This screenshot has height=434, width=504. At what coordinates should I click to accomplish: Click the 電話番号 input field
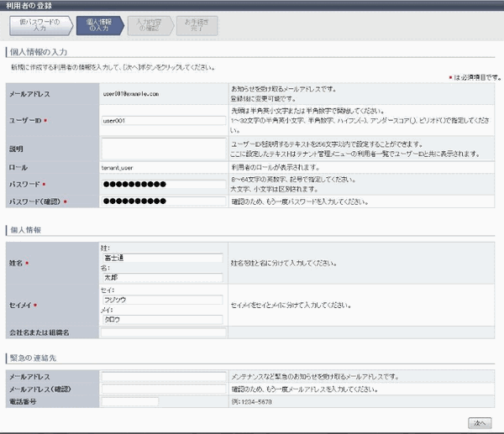click(x=130, y=401)
